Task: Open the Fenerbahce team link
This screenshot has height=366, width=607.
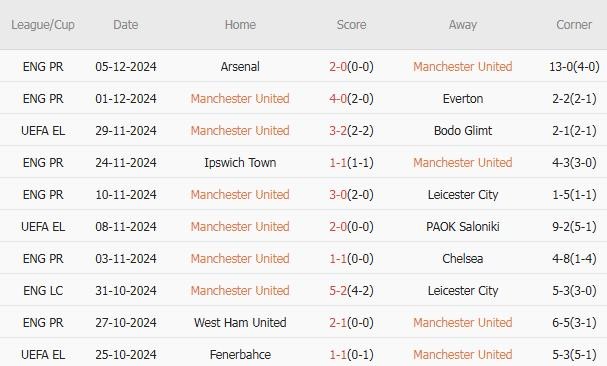Action: pyautogui.click(x=240, y=354)
